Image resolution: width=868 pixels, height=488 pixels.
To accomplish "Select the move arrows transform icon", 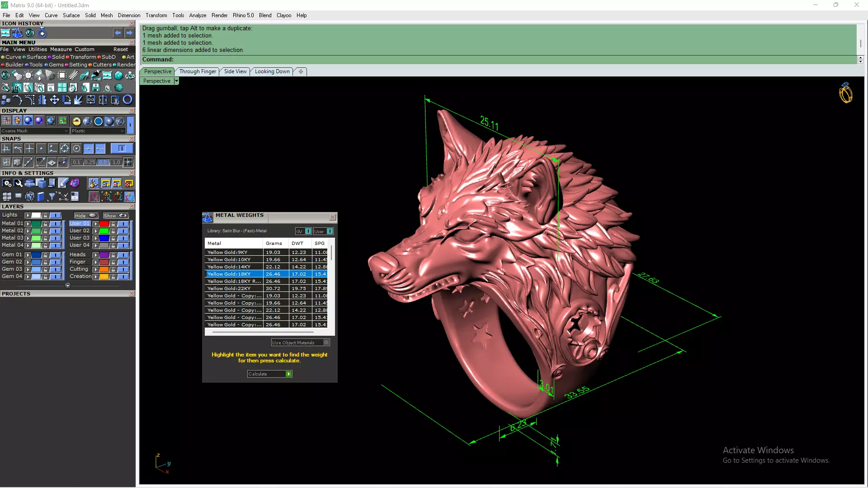I will click(x=54, y=100).
